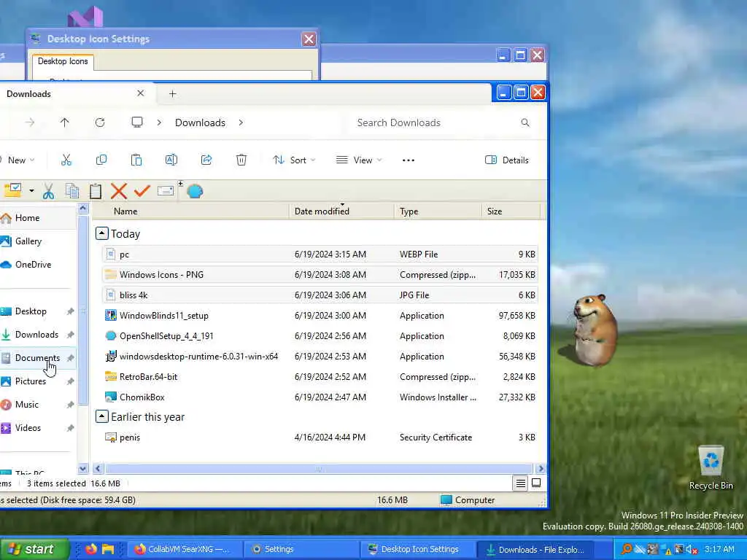
Task: Click the Paste icon in the command bar
Action: click(136, 160)
